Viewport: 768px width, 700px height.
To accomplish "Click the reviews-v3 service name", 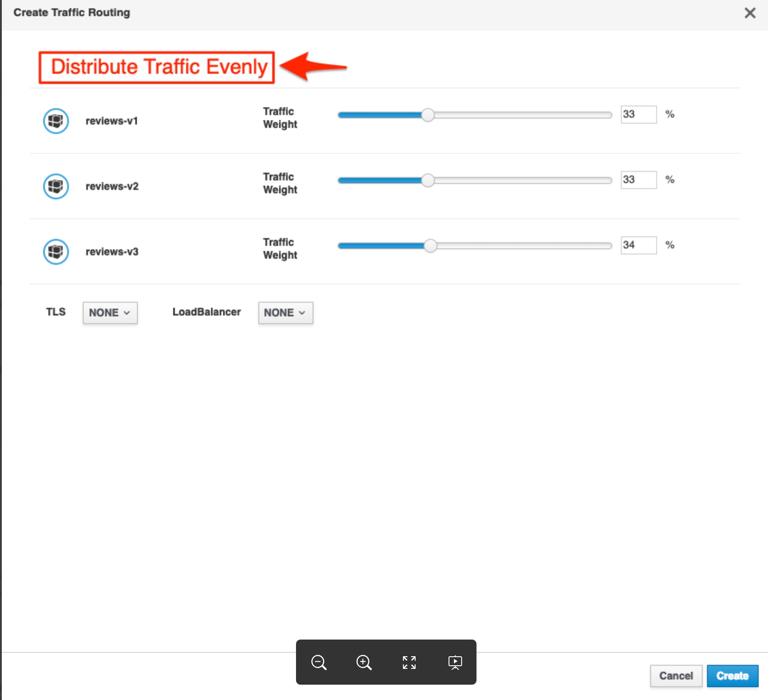I will tap(112, 252).
